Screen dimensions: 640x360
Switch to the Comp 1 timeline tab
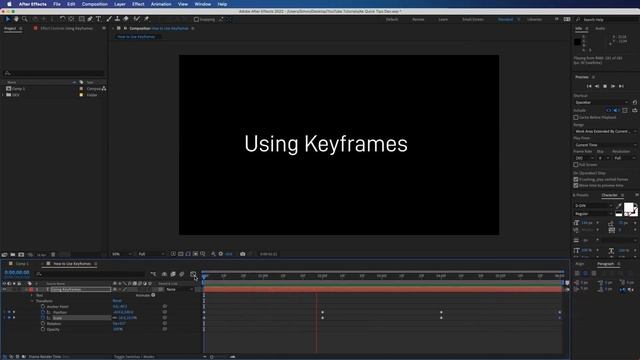coord(21,264)
